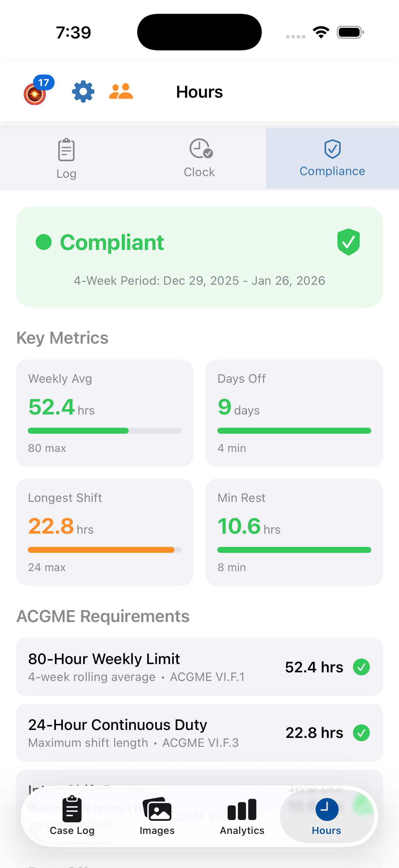This screenshot has width=399, height=868.
Task: Tap the orange people group icon
Action: click(121, 92)
